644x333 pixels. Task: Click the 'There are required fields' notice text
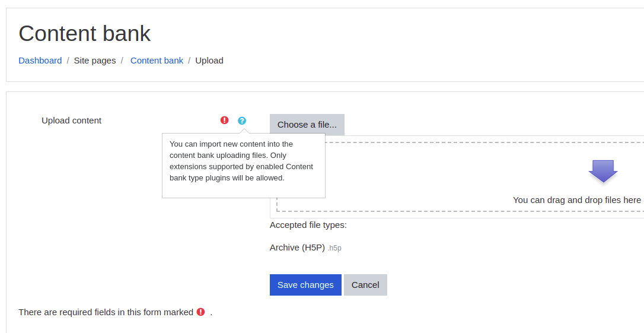(106, 312)
